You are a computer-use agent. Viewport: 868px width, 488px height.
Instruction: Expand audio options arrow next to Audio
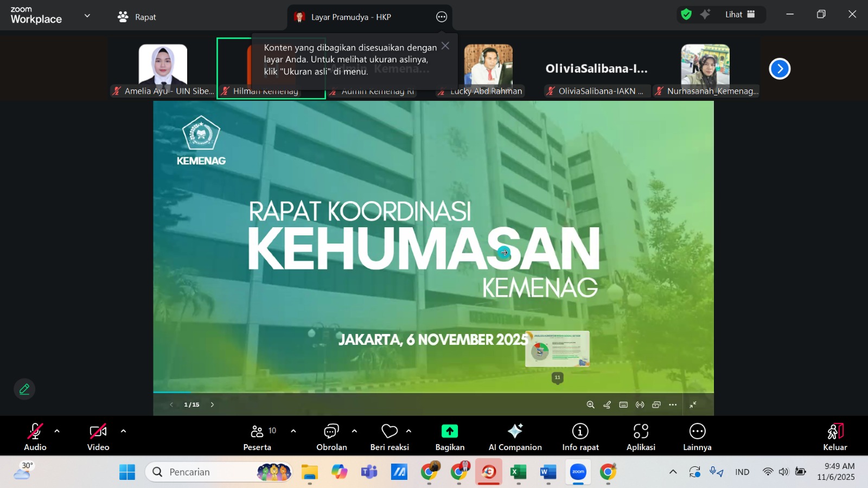pyautogui.click(x=57, y=431)
